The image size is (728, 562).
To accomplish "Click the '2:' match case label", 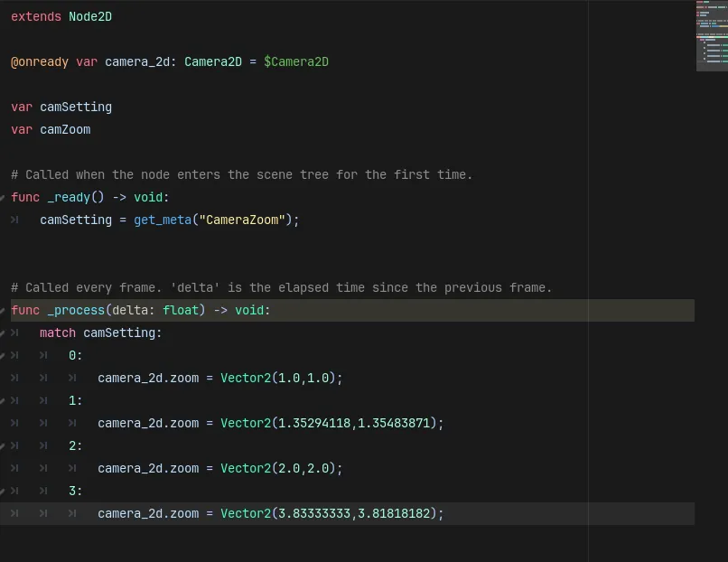I will pyautogui.click(x=75, y=445).
